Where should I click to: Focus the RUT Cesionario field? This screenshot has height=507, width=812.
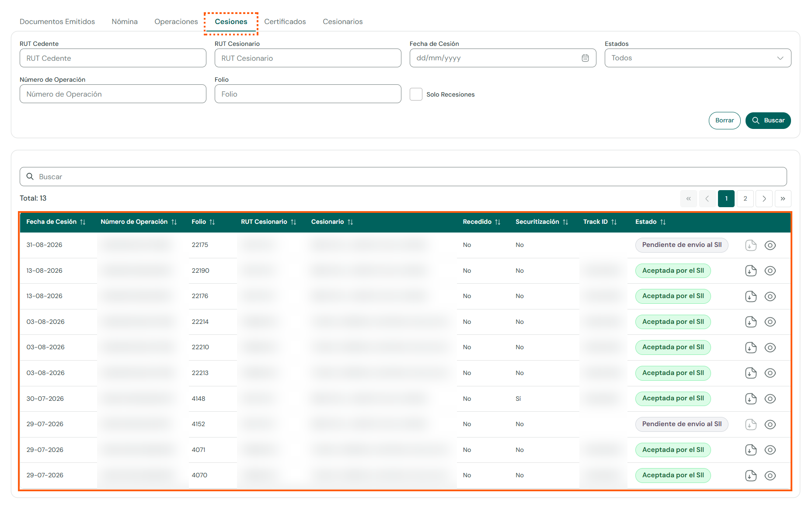308,58
